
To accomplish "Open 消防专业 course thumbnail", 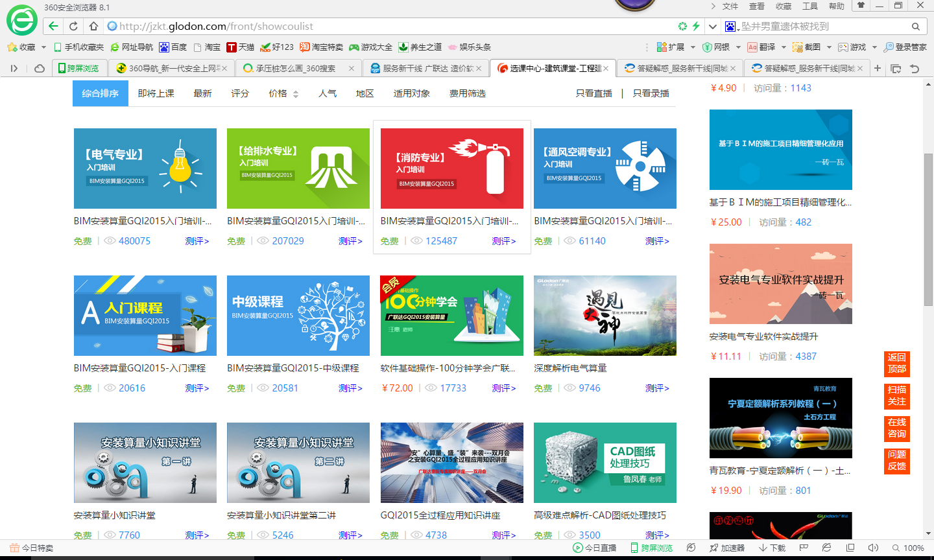I will point(452,169).
